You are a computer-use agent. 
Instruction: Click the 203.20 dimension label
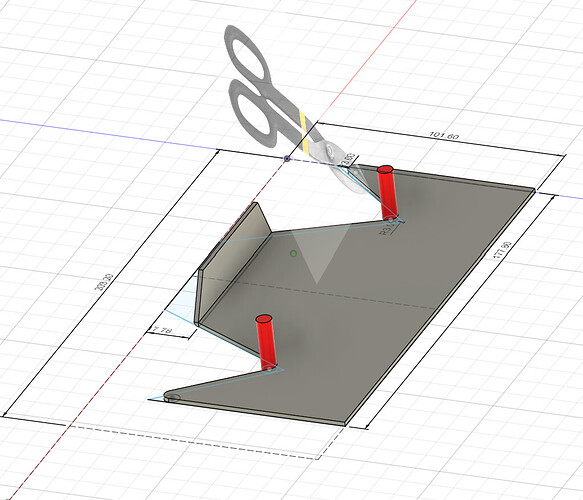[105, 284]
